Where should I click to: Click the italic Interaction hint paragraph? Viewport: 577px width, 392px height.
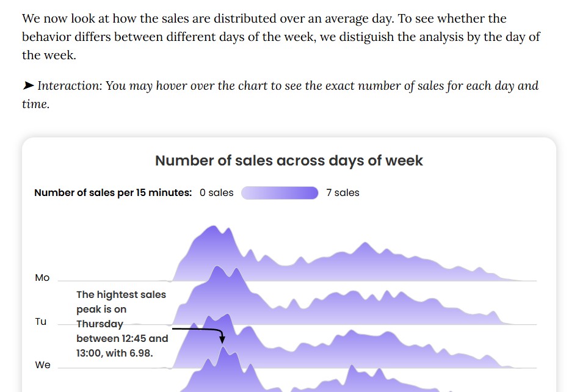280,95
